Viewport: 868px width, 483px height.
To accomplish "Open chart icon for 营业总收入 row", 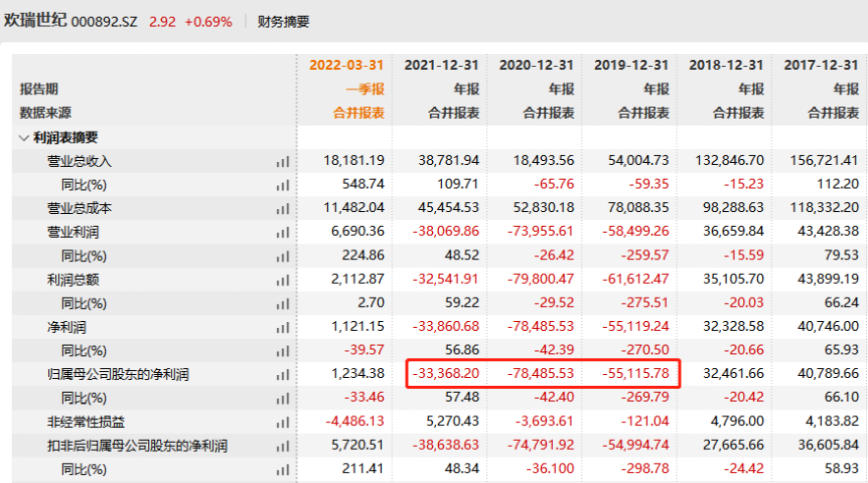I will (x=283, y=161).
